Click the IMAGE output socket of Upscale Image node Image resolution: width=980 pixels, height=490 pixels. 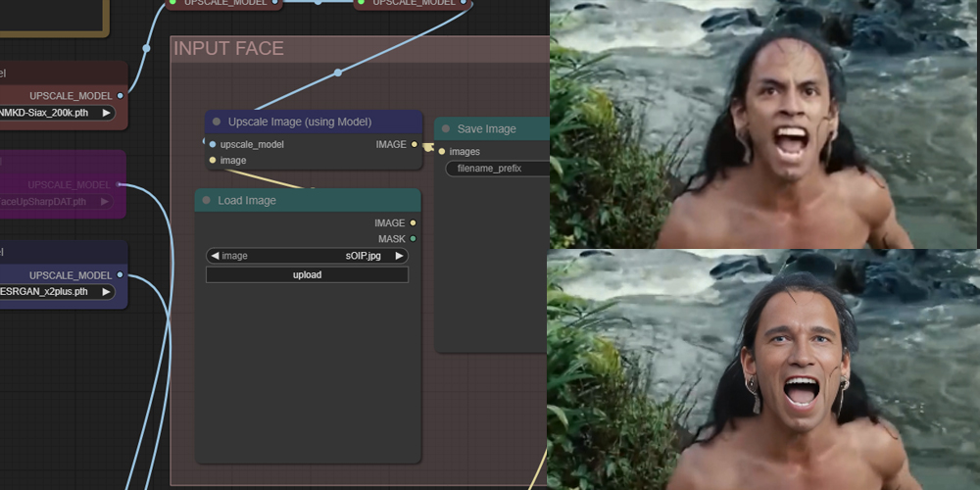point(414,144)
